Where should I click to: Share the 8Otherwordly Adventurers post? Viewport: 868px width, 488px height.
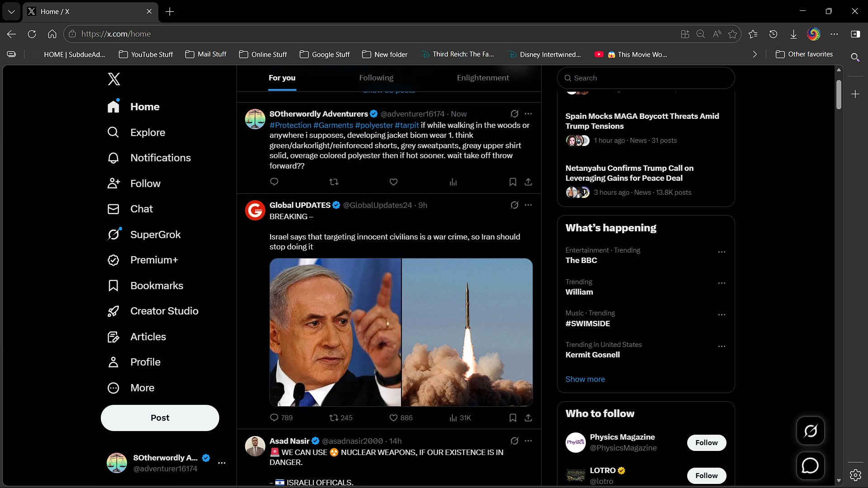tap(528, 182)
